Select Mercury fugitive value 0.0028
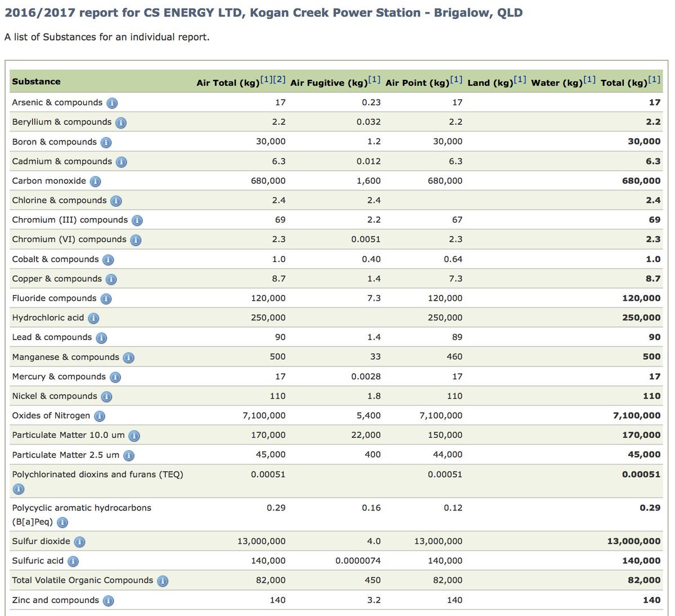This screenshot has width=675, height=616. click(x=366, y=377)
